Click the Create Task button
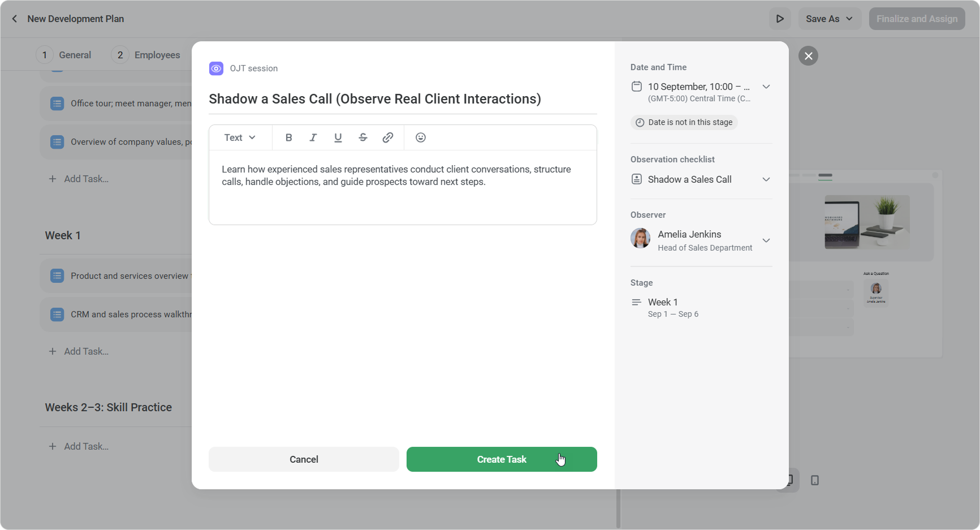Viewport: 980px width, 530px height. point(501,459)
